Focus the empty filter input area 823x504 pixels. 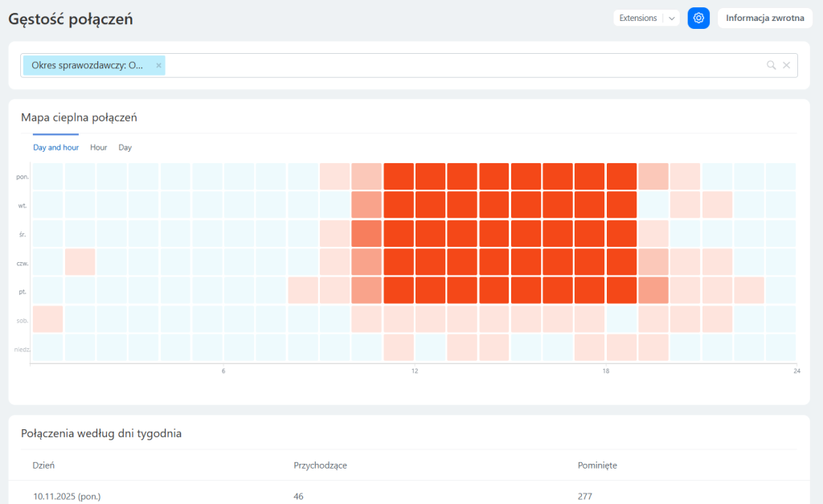[458, 66]
